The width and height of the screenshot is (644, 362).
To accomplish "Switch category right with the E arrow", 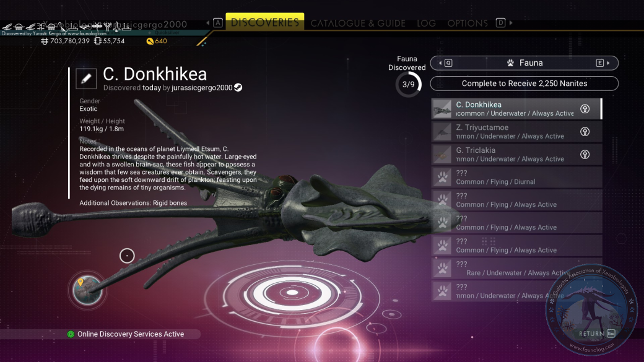I will coord(603,62).
